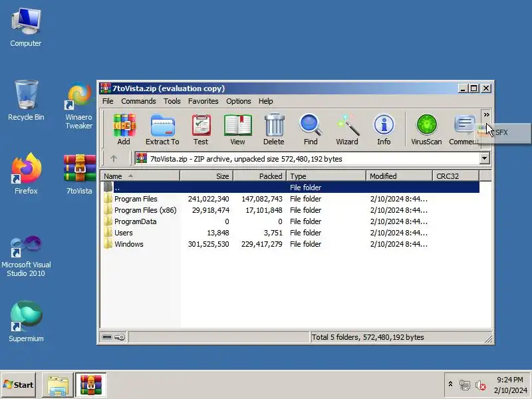Click the Extract To toolbar icon
This screenshot has height=399, width=532.
point(162,129)
